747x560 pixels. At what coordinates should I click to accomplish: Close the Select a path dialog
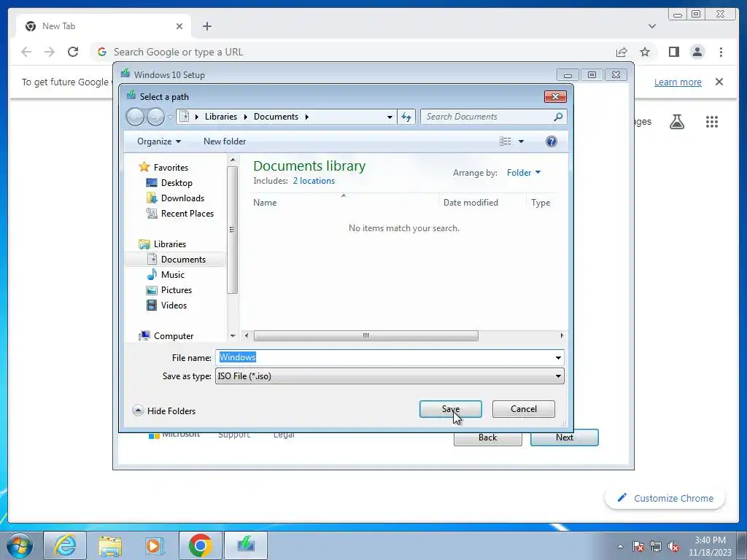(555, 97)
